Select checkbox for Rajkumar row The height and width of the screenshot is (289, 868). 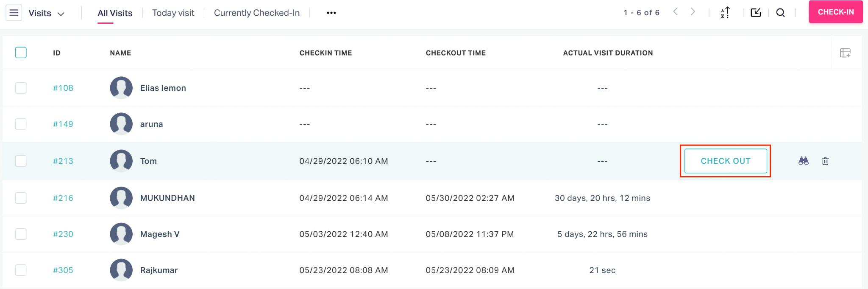pyautogui.click(x=21, y=270)
